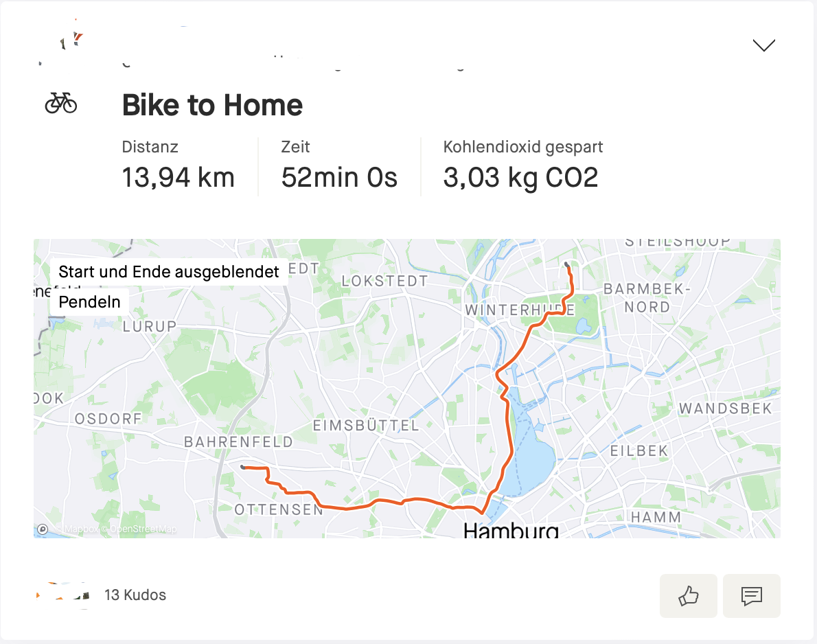Open the 13 Kudos list
Screen dimensions: 817x644
click(x=135, y=595)
